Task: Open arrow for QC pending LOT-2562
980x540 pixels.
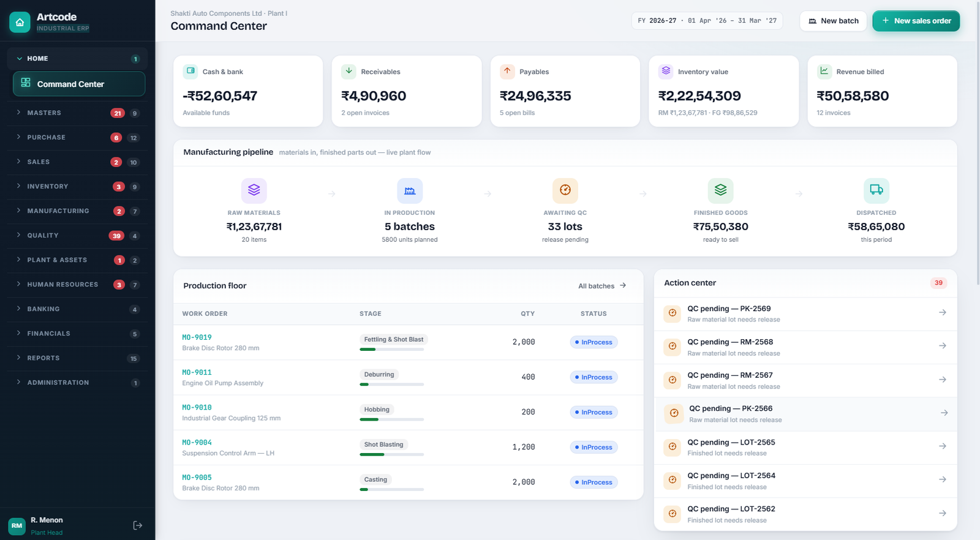Action: click(943, 513)
